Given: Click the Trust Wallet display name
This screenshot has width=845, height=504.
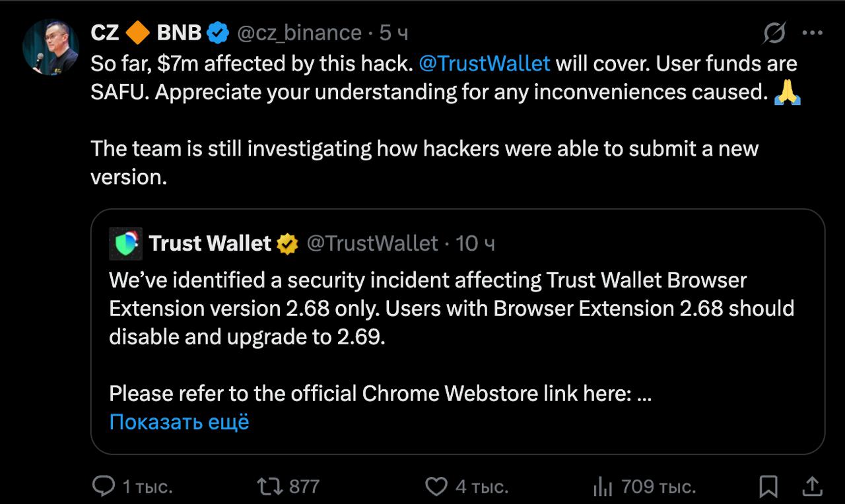Looking at the screenshot, I should coord(210,243).
